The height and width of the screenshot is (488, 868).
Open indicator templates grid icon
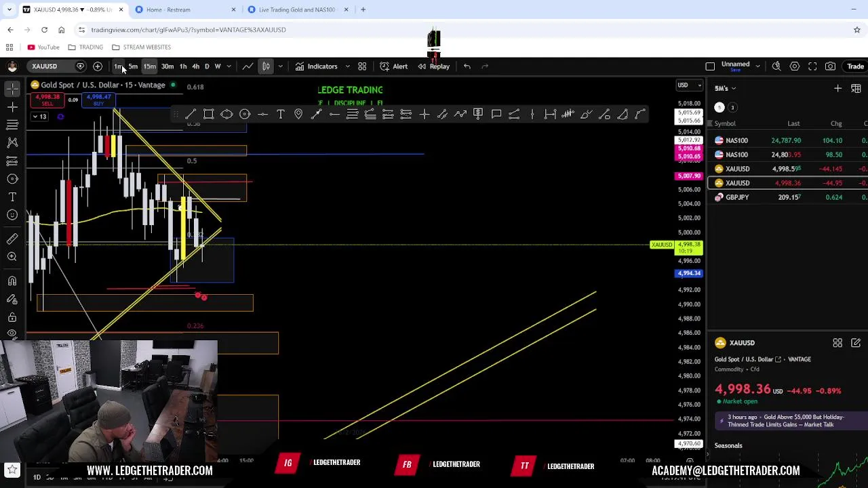(362, 66)
